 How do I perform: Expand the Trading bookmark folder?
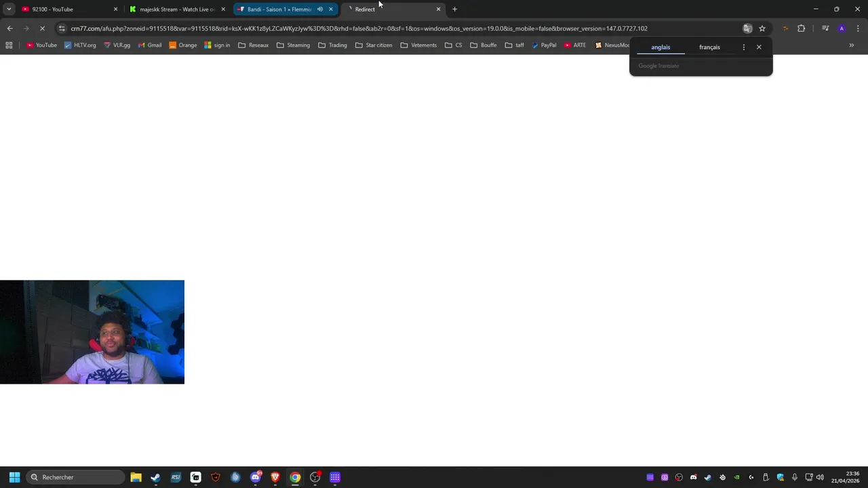(332, 45)
